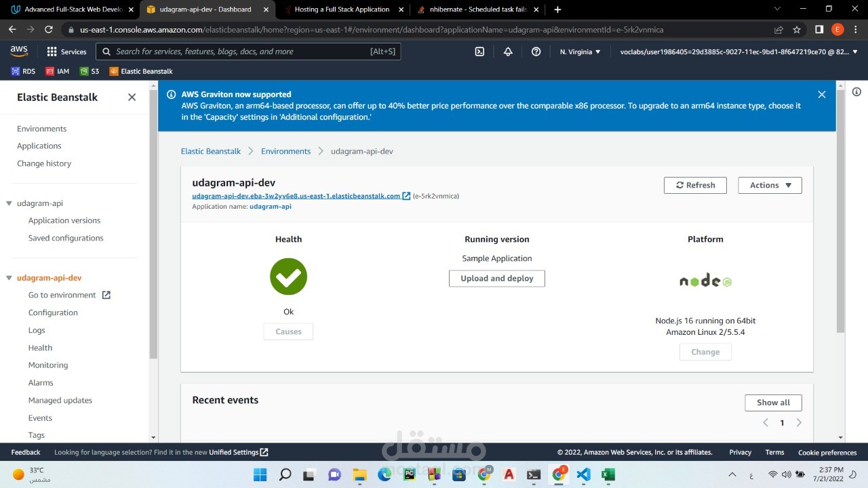Close the Elastic Beanstalk side navigation
868x488 pixels.
pos(132,97)
